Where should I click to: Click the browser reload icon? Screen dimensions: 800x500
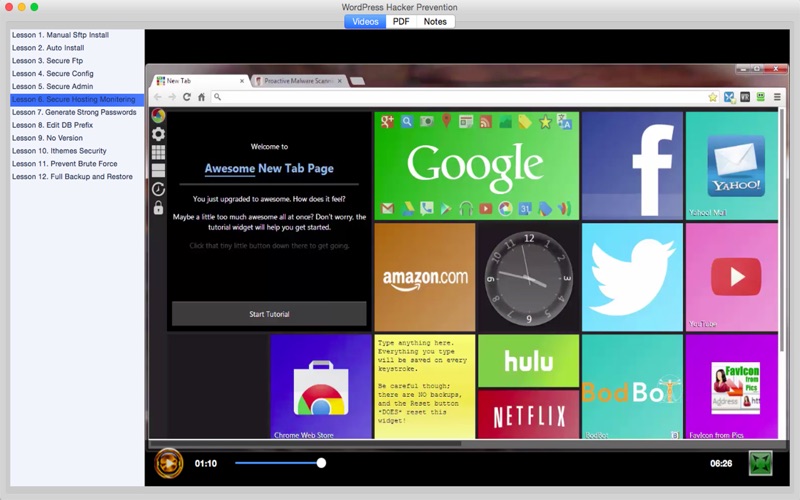[x=187, y=97]
